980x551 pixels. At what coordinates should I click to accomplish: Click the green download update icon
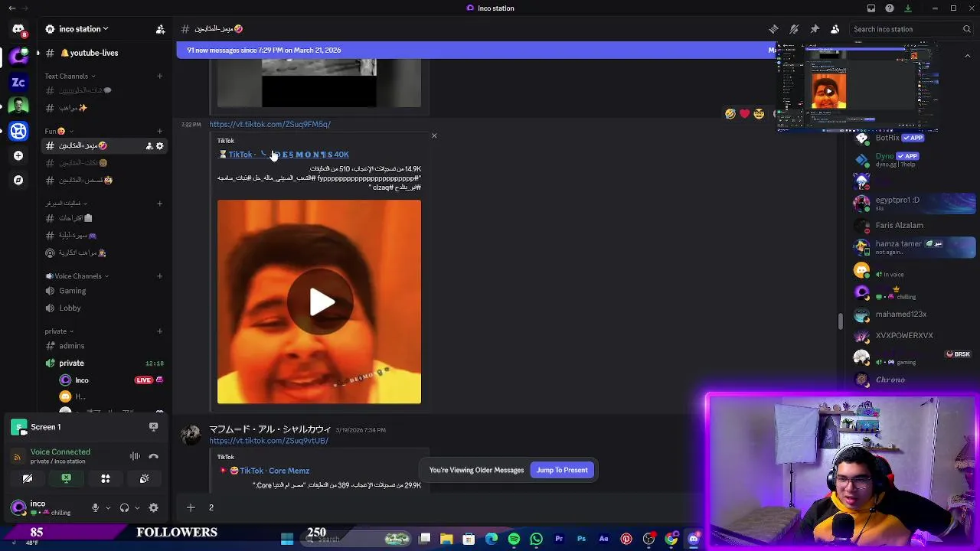(908, 8)
